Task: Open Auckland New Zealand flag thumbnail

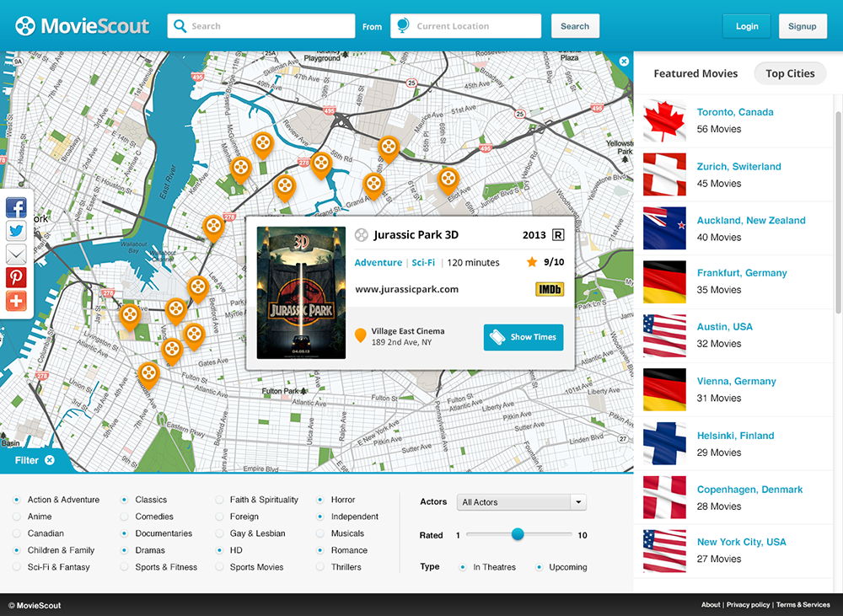Action: point(664,228)
